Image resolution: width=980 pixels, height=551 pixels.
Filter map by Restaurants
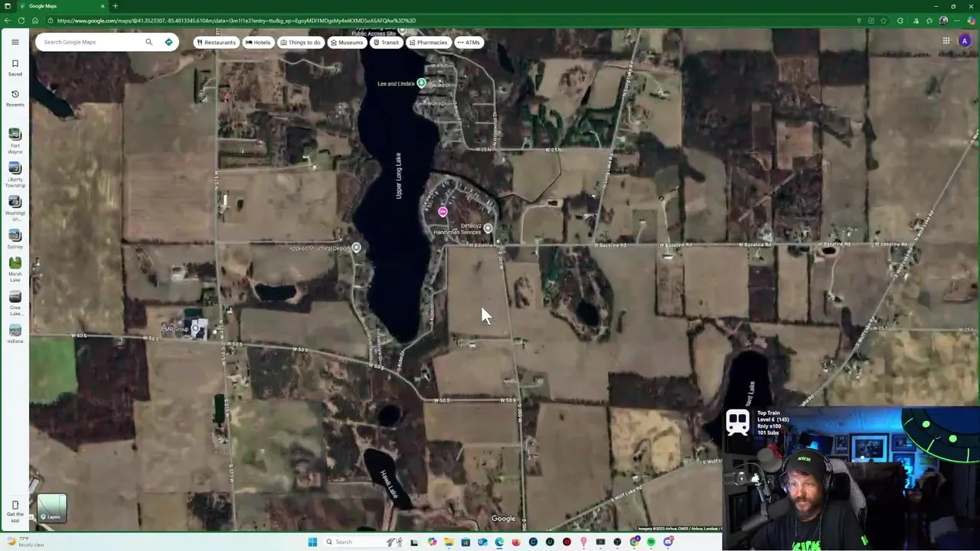[x=216, y=42]
